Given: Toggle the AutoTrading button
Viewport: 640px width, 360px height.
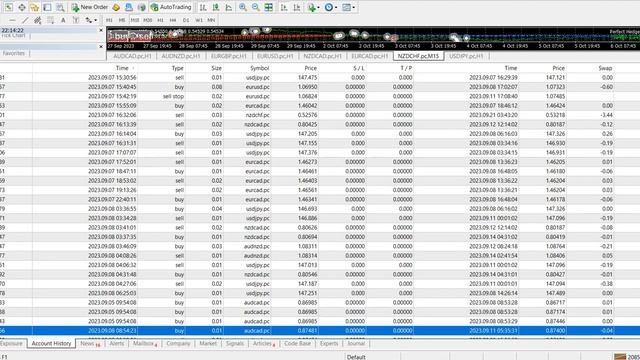Looking at the screenshot, I should [171, 7].
